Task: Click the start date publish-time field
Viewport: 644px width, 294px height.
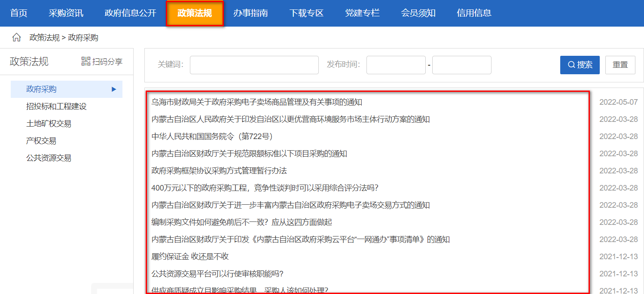Action: (x=396, y=65)
